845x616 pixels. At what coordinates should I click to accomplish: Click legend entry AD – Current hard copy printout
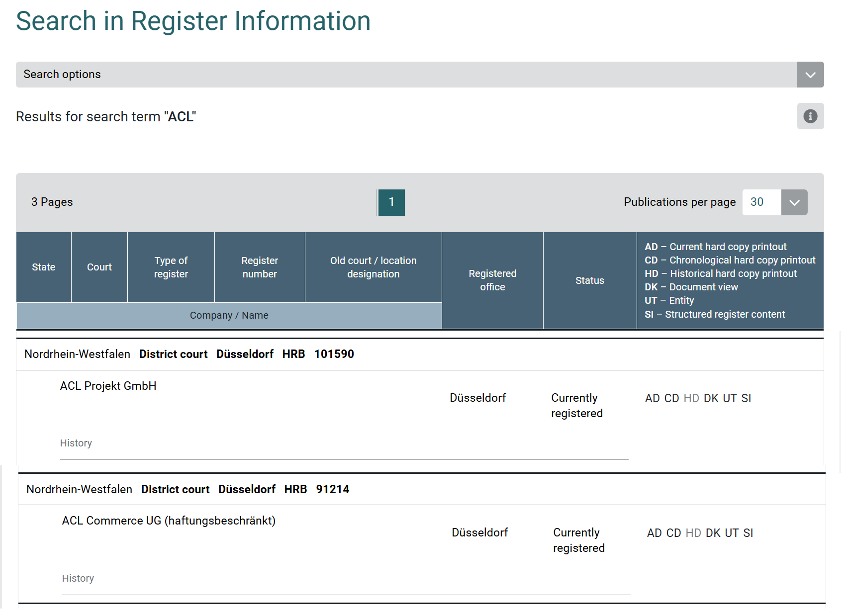click(x=716, y=247)
